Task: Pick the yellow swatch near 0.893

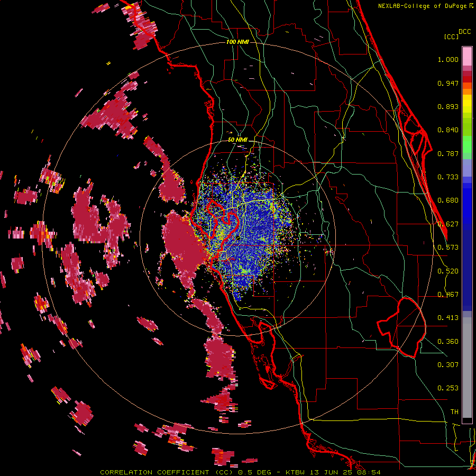Action: 467,104
